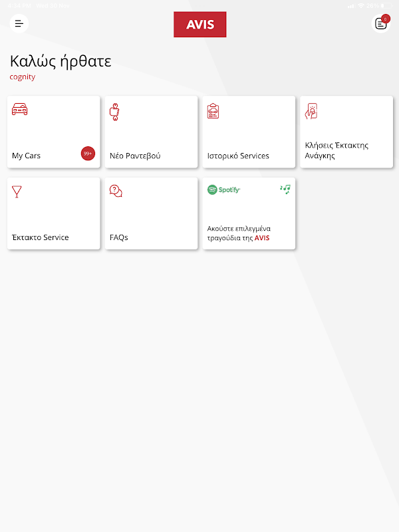399x532 pixels.
Task: Open the Κλήσεις Έκτακτης Ανάγκης label
Action: [336, 150]
